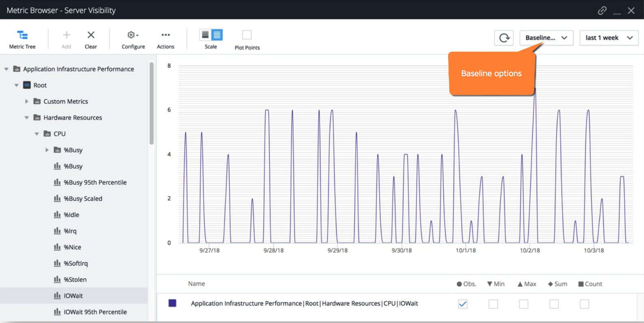Click the IOWait legend color swatch
Viewport: 644px width, 323px height.
click(172, 303)
